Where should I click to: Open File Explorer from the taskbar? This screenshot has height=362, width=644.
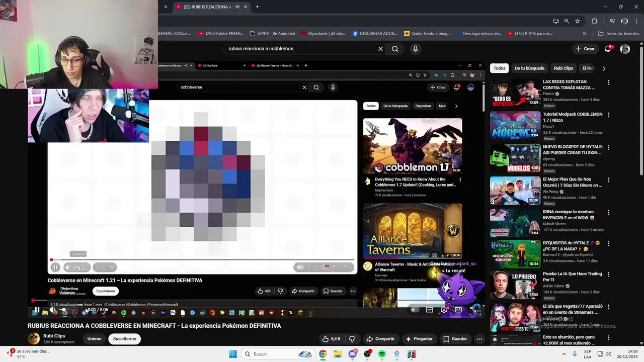338,354
